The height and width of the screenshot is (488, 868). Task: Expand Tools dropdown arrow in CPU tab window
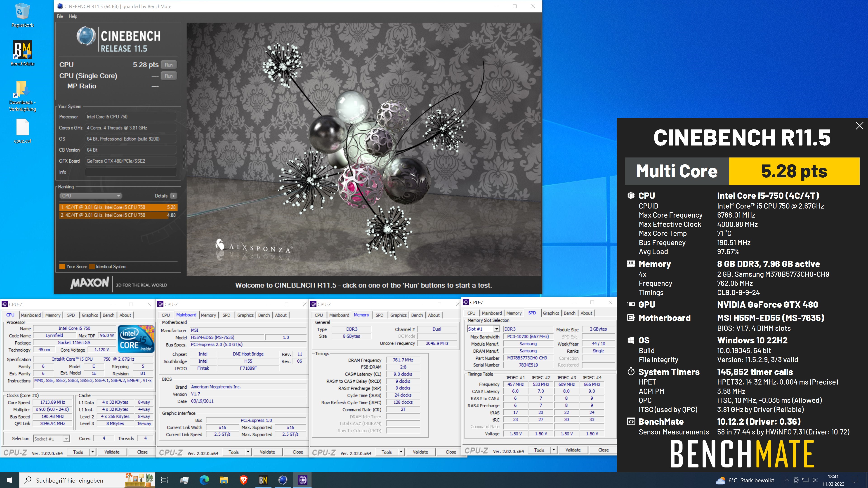click(x=92, y=452)
